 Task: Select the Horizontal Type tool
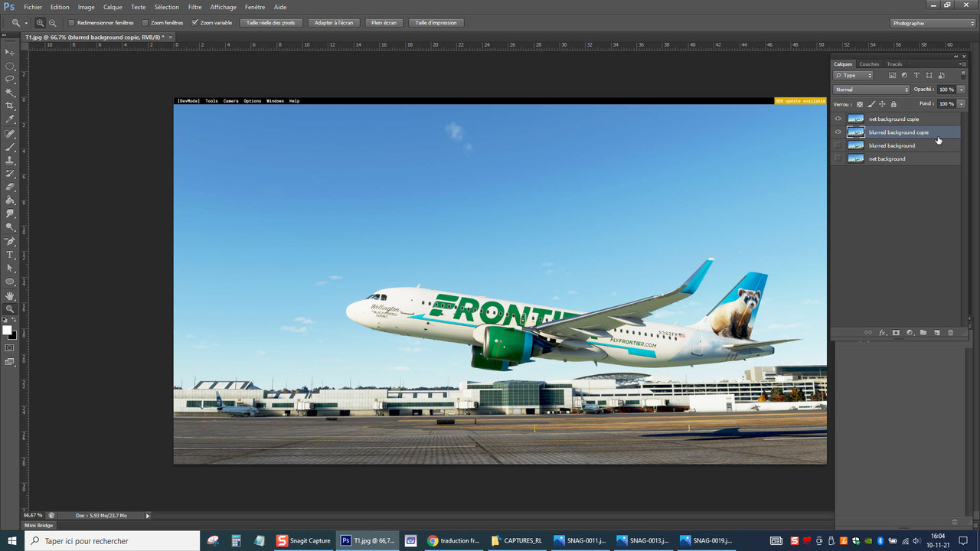point(10,255)
